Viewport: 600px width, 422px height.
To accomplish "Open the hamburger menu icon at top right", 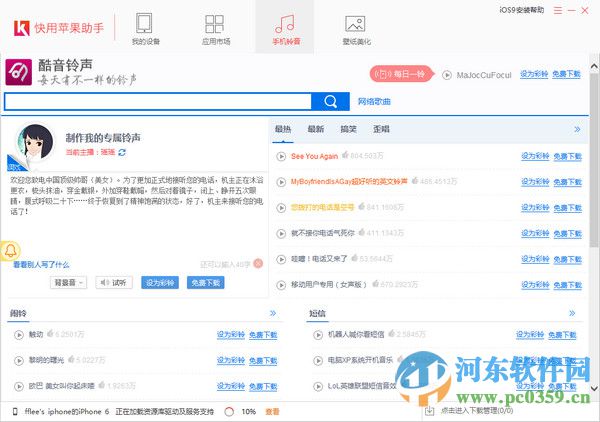I will (558, 10).
